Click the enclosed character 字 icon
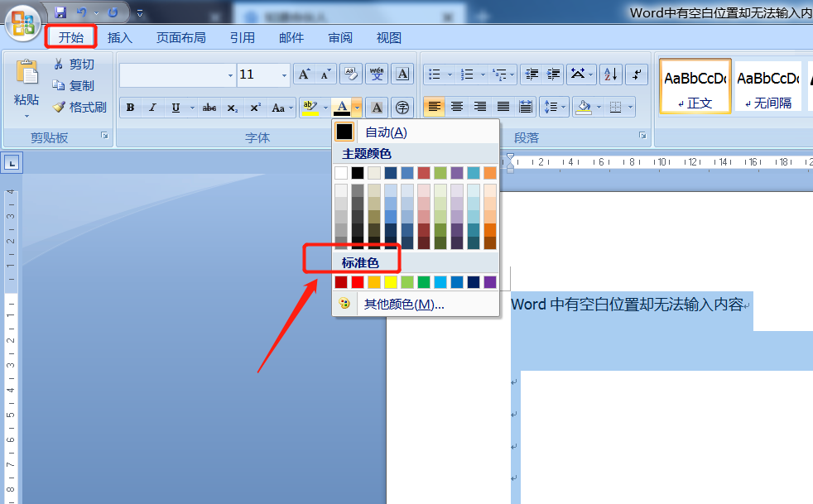The width and height of the screenshot is (813, 504). pos(402,108)
